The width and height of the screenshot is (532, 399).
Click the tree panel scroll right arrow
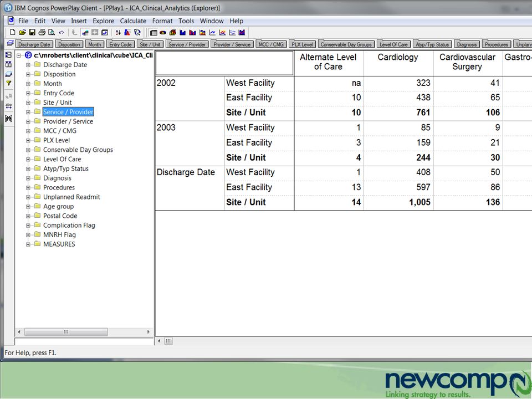click(149, 332)
